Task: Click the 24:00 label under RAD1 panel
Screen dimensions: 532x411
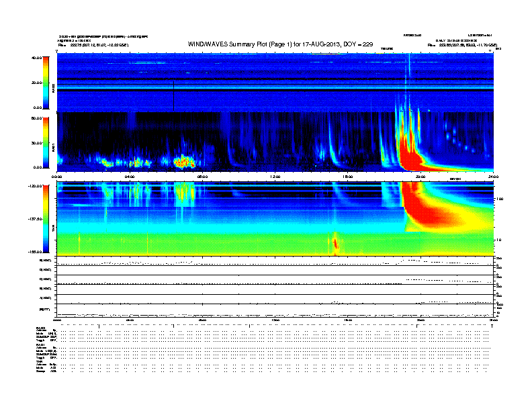Action: click(493, 177)
